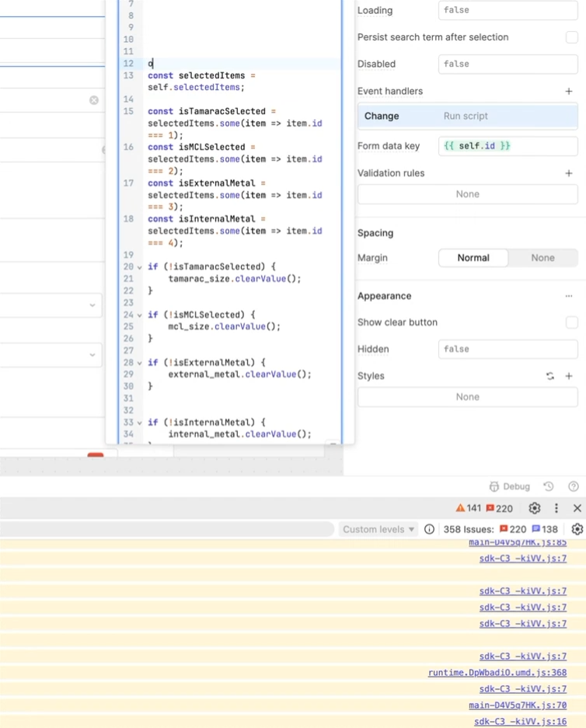Click the Spacing section heading
This screenshot has height=728, width=586.
pos(375,233)
